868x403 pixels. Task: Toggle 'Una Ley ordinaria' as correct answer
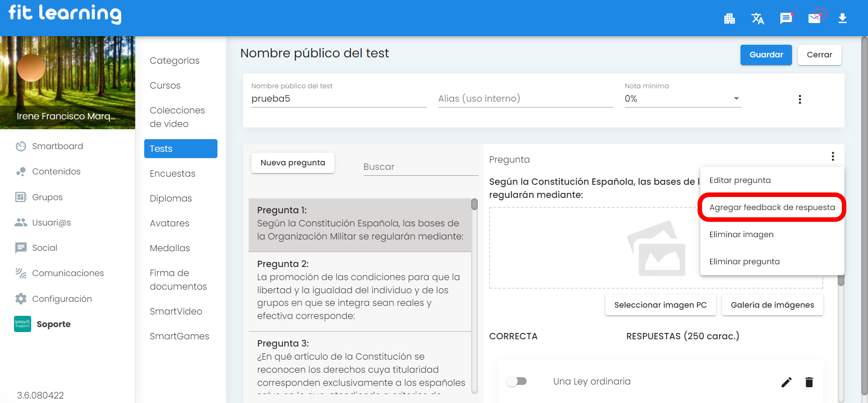[517, 381]
